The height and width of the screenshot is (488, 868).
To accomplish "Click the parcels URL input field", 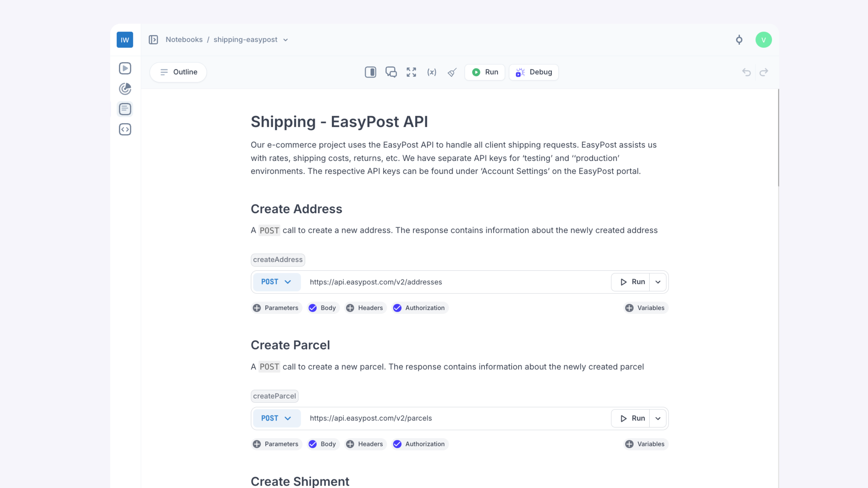I will 456,419.
